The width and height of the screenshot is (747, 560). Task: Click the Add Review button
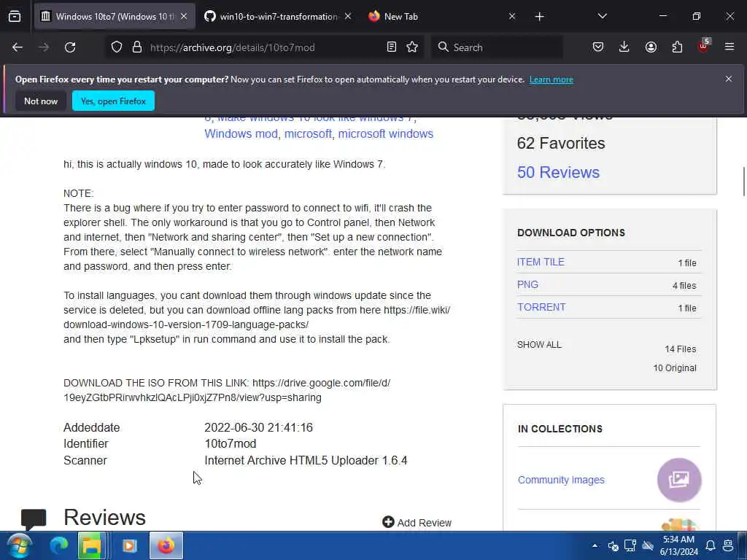(x=417, y=522)
